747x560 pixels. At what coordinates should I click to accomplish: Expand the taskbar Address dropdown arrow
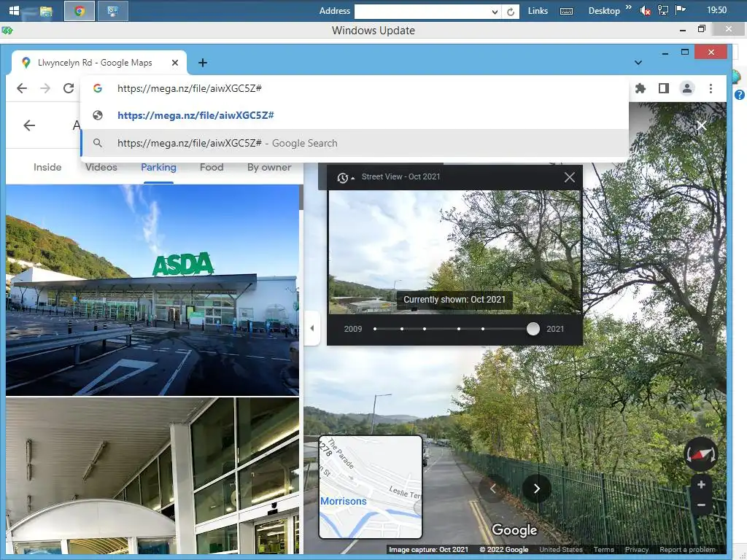[x=495, y=12]
